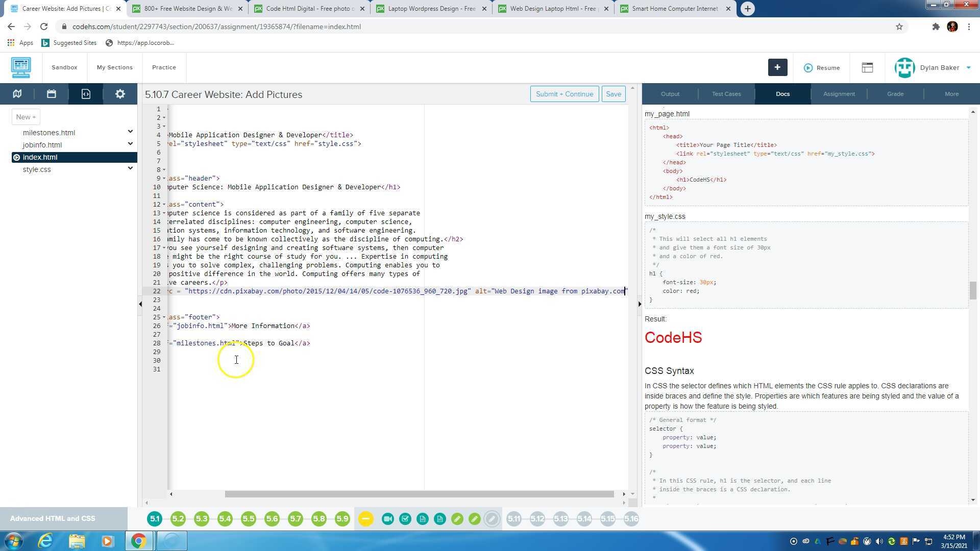
Task: Click the map icon in the sidebar
Action: [17, 94]
